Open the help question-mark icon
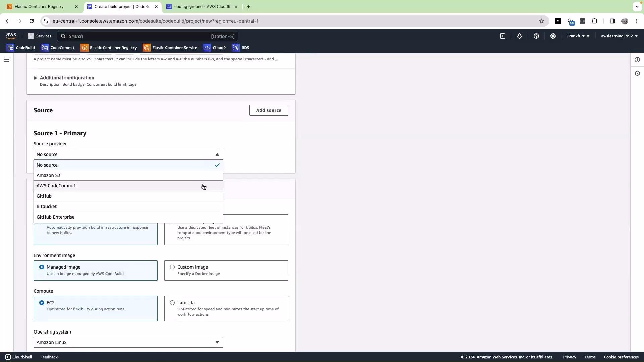The height and width of the screenshot is (362, 644). [536, 36]
